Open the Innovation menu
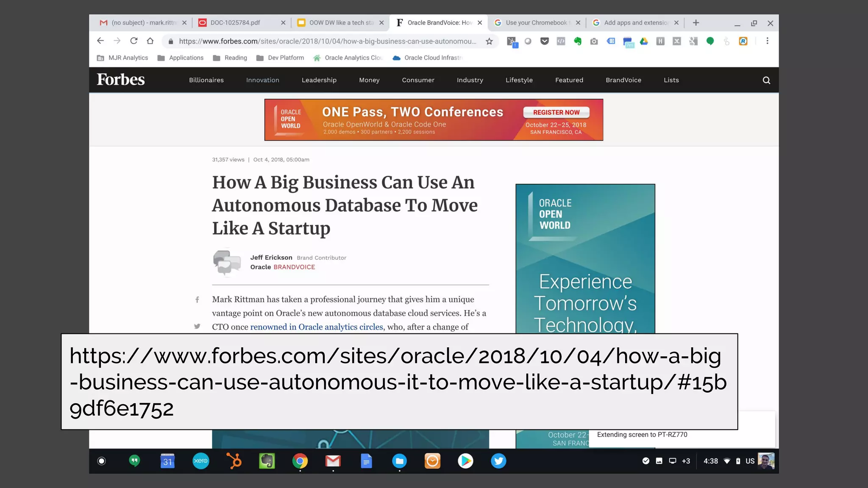868x488 pixels. (263, 80)
